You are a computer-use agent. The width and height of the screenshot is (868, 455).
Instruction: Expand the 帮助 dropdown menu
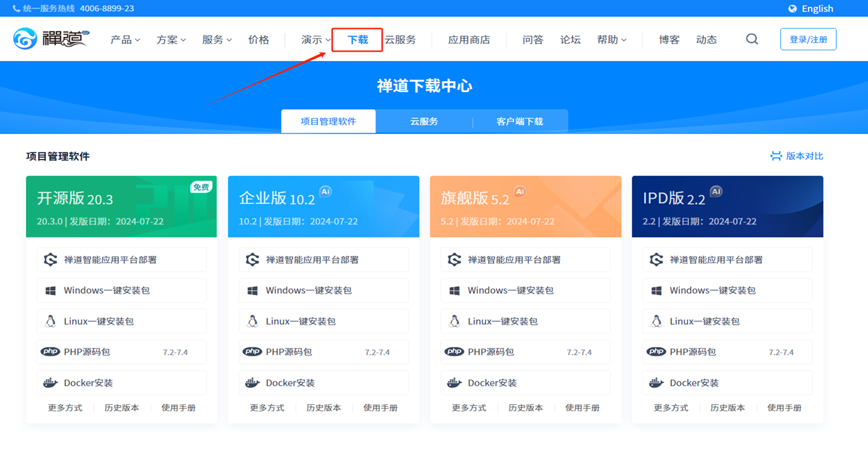pos(611,40)
